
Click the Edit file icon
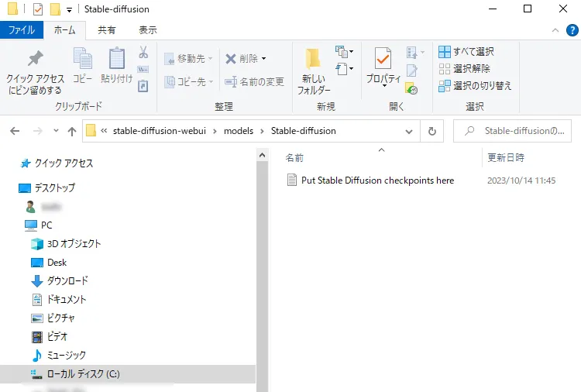411,70
